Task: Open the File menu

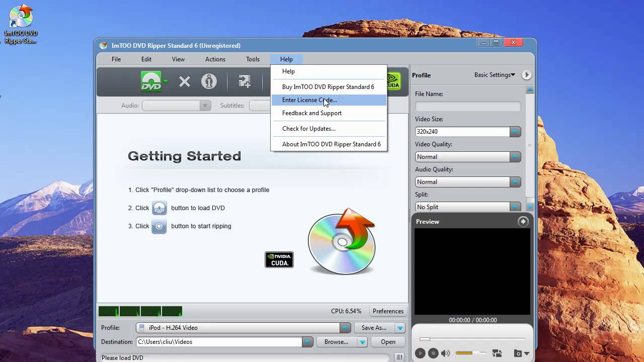Action: tap(116, 59)
